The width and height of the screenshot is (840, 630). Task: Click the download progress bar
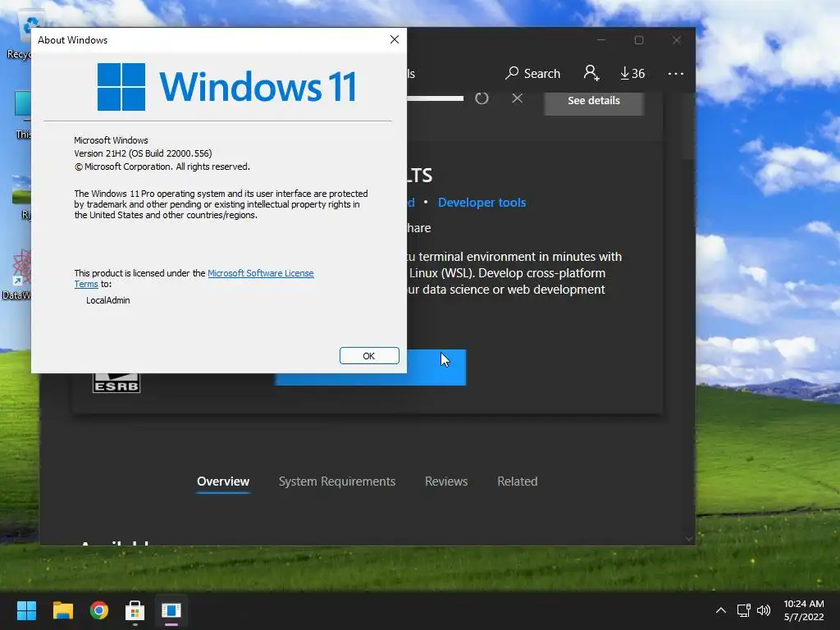pyautogui.click(x=435, y=98)
